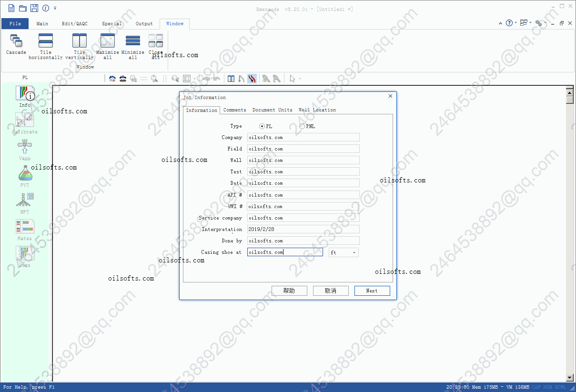Click the Field input field
The height and width of the screenshot is (392, 576).
(303, 149)
